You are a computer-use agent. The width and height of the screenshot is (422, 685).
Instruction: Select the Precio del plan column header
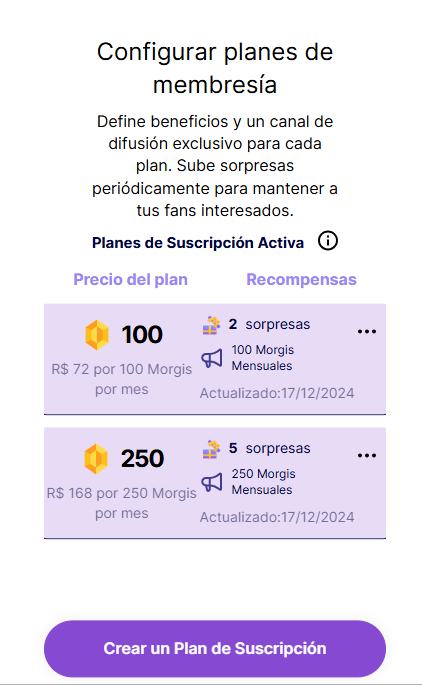coord(131,280)
